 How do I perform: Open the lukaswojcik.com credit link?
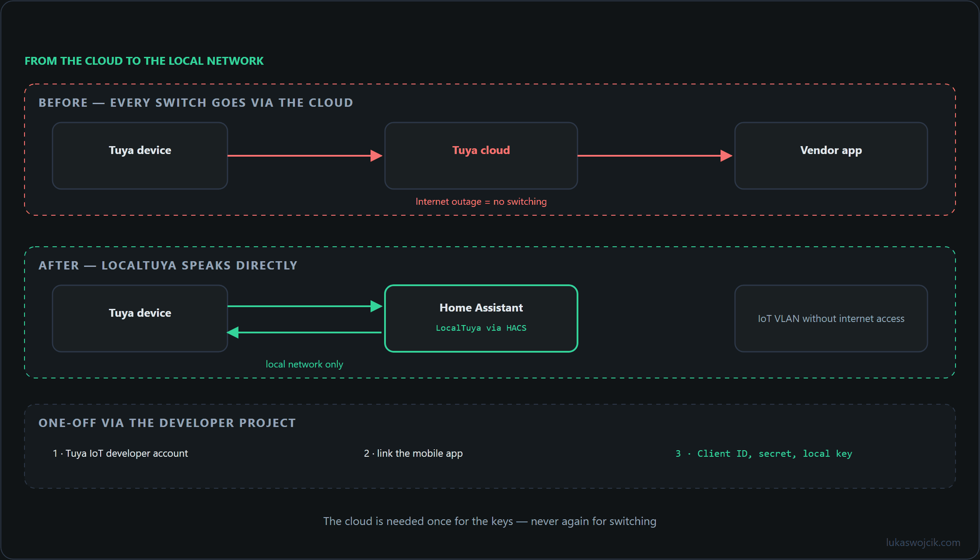pyautogui.click(x=923, y=542)
